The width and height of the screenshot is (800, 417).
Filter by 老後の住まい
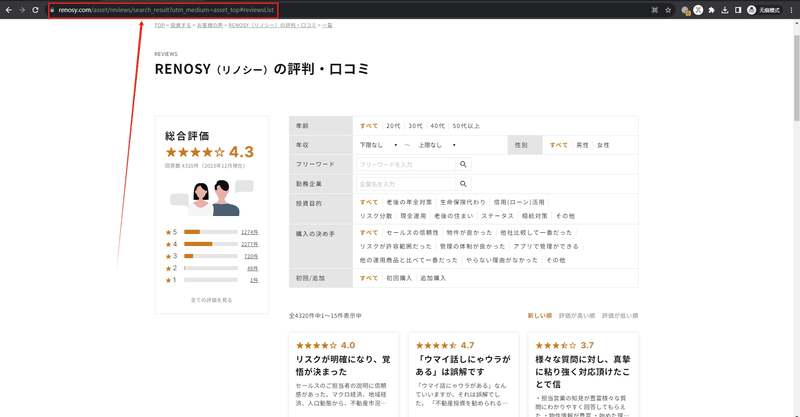coord(454,216)
